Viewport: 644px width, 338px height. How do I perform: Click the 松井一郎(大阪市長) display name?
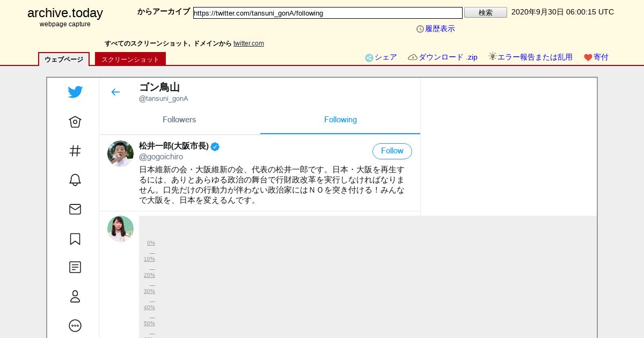coord(174,146)
